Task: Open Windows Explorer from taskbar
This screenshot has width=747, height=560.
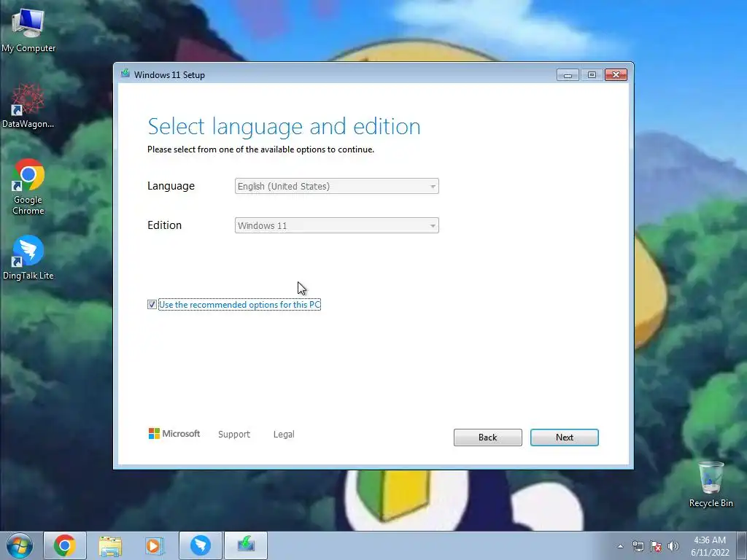Action: 110,545
